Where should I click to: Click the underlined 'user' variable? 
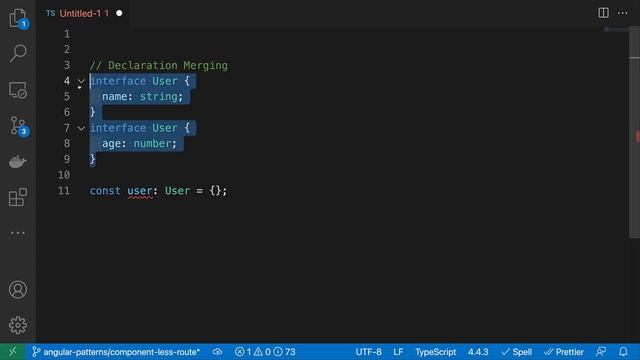(140, 191)
